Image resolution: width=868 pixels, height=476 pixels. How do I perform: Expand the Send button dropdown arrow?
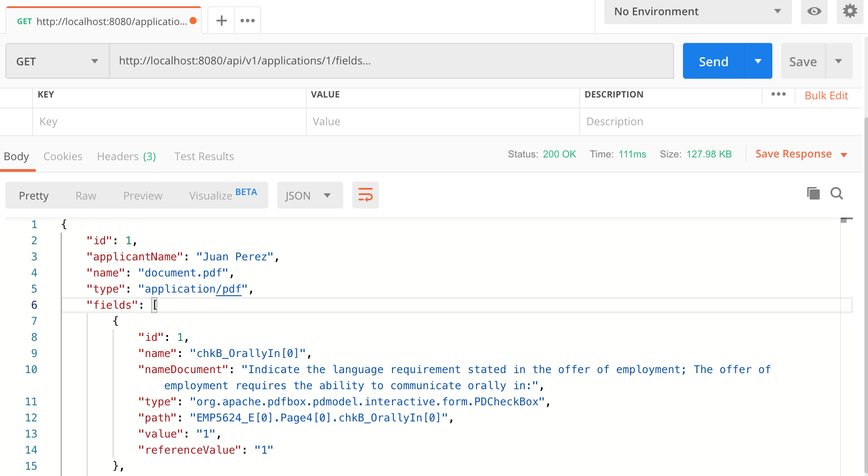[758, 61]
